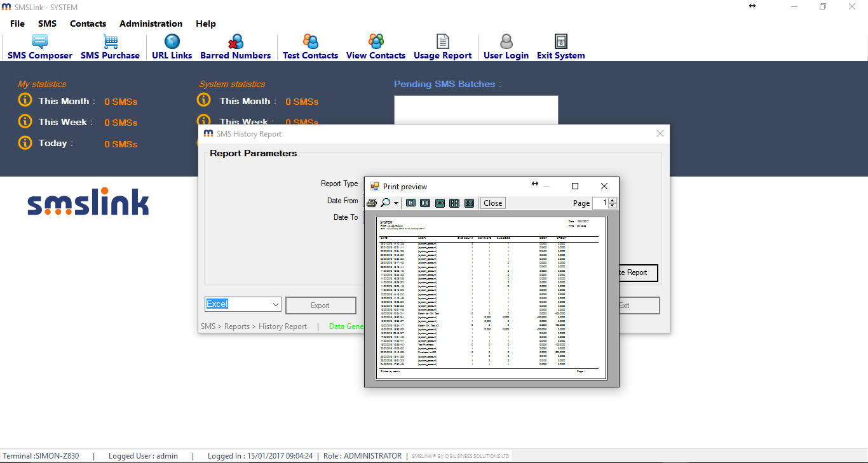Image resolution: width=868 pixels, height=463 pixels.
Task: Open the URL Links tool
Action: pyautogui.click(x=172, y=48)
